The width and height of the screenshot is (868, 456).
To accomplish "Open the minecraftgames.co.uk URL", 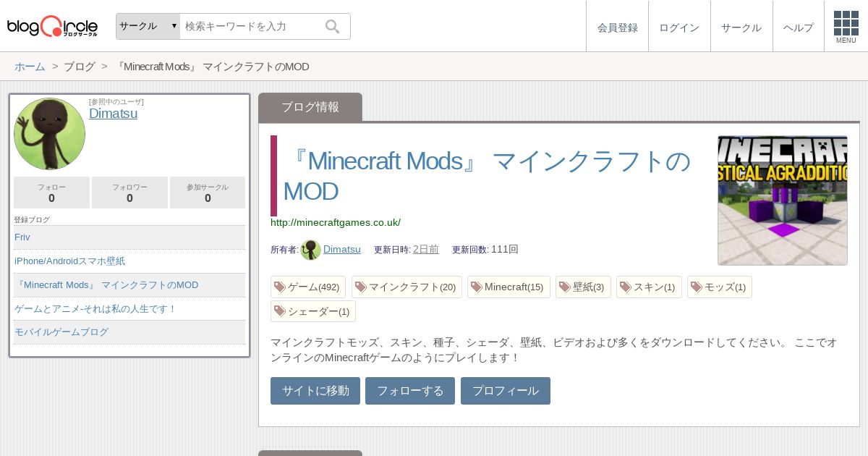I will (x=336, y=222).
